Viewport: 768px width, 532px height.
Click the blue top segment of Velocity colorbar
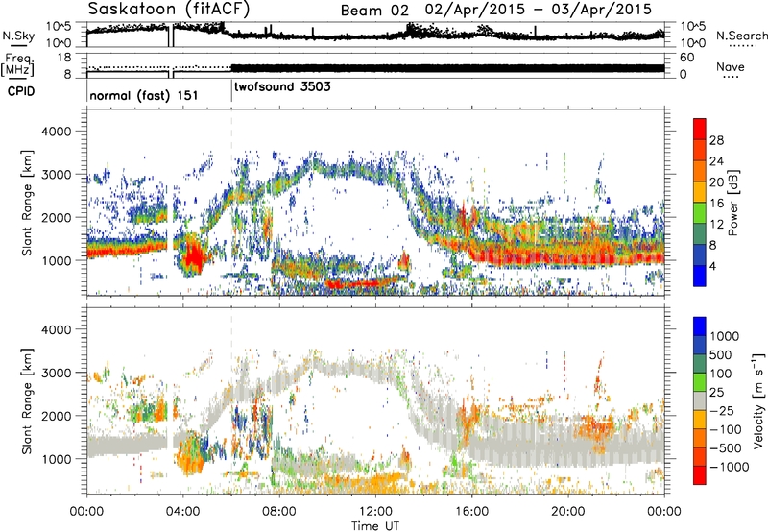tap(700, 326)
